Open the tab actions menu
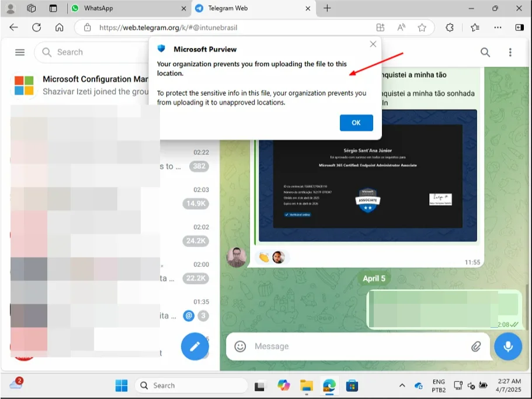This screenshot has height=399, width=532. click(53, 9)
